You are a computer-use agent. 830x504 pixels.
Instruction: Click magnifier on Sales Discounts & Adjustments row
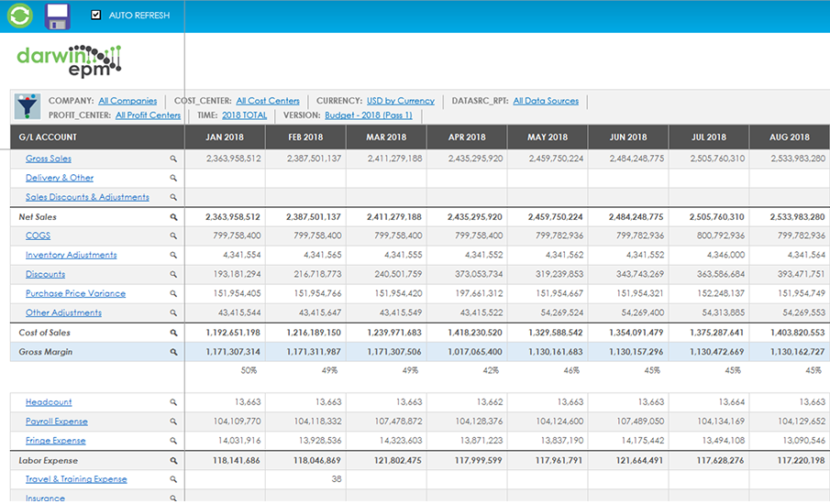pos(173,197)
